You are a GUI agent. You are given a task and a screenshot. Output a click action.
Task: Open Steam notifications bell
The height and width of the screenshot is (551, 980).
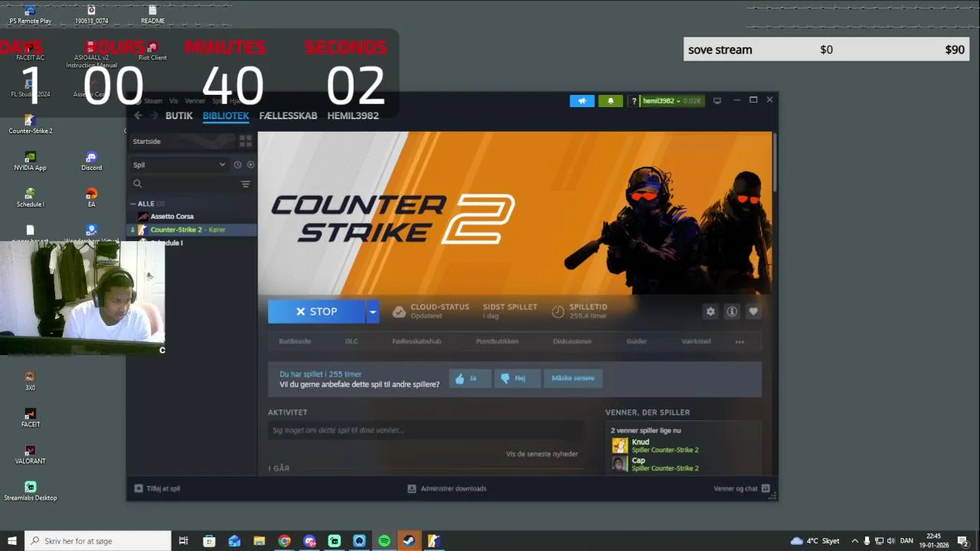pos(610,101)
